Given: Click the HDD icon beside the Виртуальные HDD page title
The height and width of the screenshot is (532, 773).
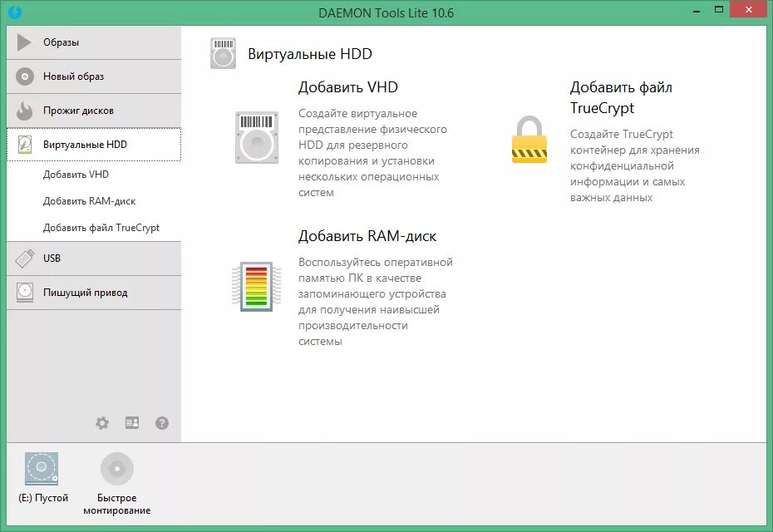Looking at the screenshot, I should click(223, 53).
